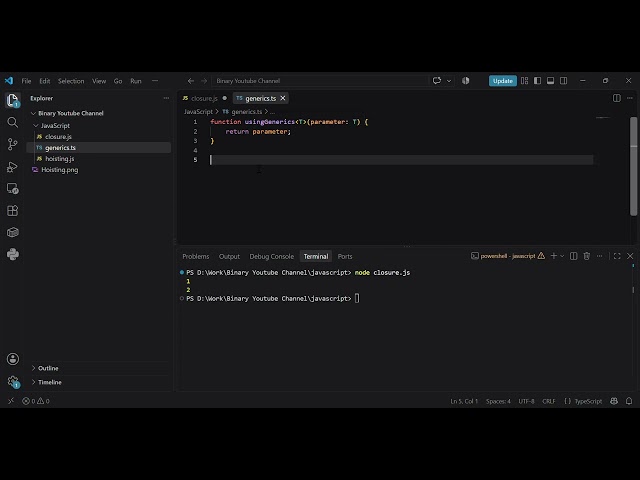Open the Accounts icon in activity bar

pyautogui.click(x=13, y=359)
